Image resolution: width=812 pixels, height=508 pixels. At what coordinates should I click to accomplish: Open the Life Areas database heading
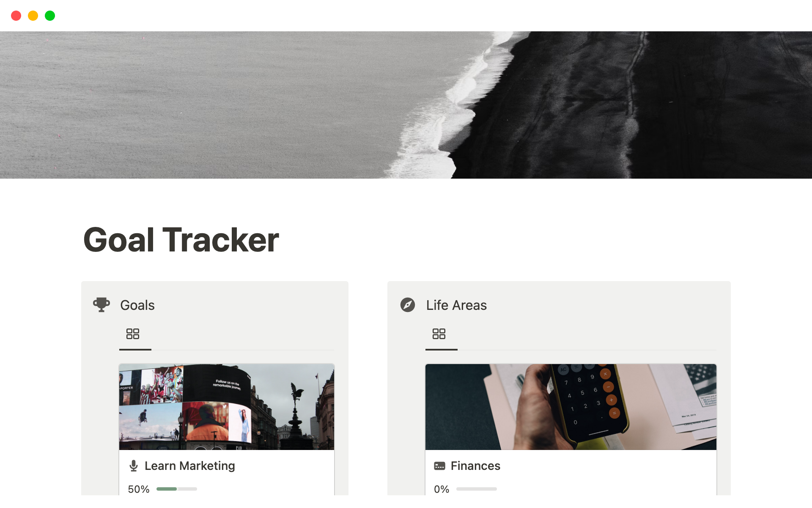click(456, 305)
